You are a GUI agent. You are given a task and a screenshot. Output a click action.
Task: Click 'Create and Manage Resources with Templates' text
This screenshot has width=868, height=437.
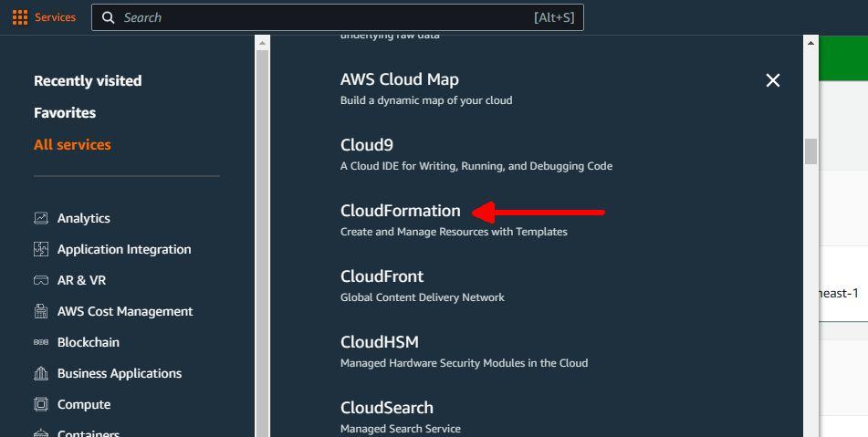tap(454, 232)
